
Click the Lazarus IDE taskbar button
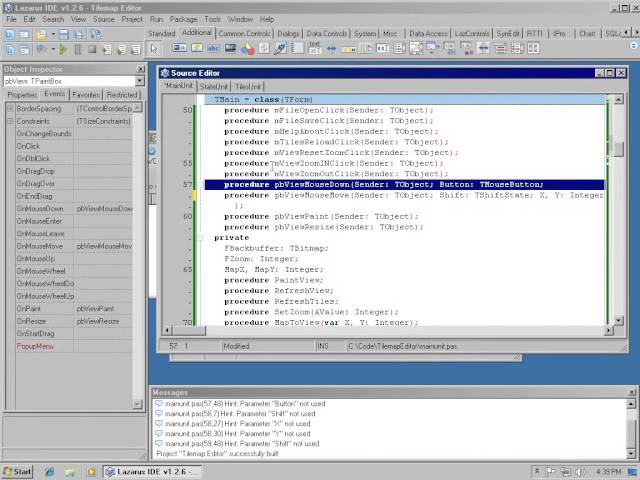(x=151, y=472)
